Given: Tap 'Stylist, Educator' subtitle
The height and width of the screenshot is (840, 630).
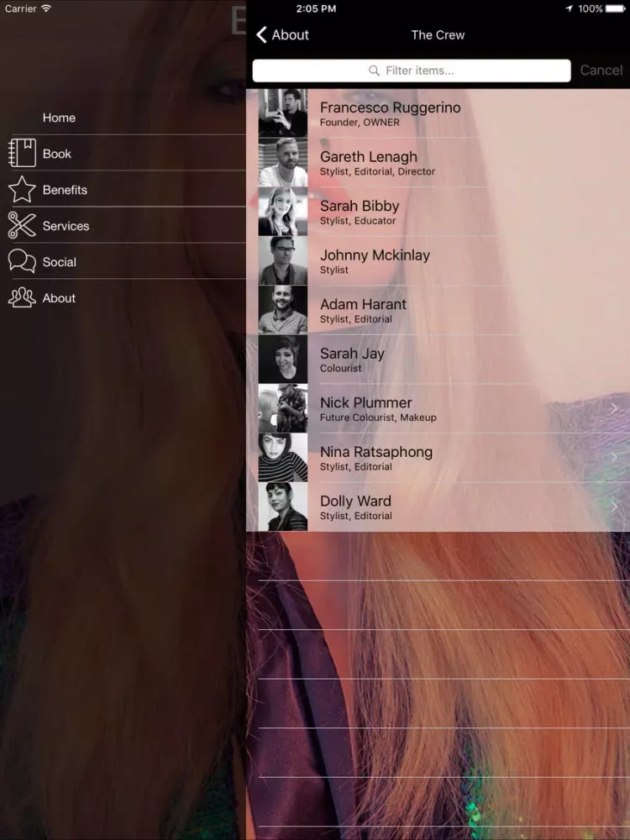Looking at the screenshot, I should 358,221.
